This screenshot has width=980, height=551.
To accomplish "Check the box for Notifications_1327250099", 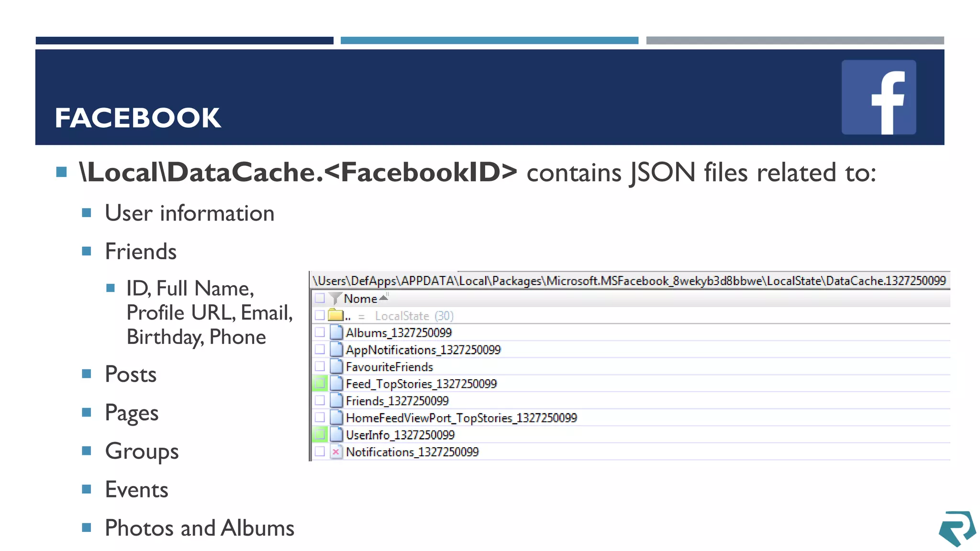I will (x=320, y=452).
